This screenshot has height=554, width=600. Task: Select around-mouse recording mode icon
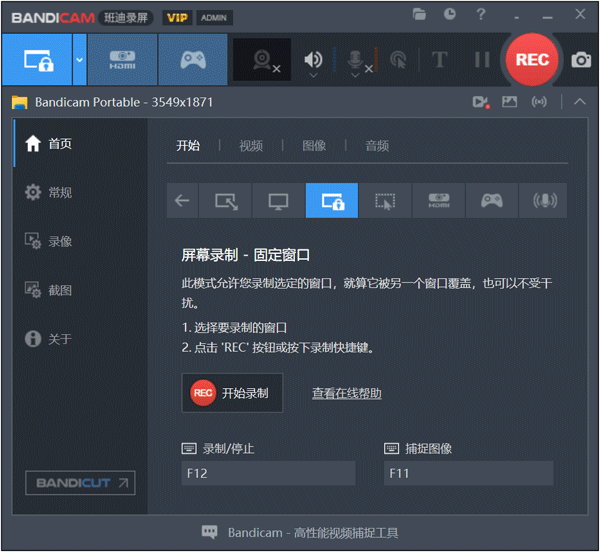(385, 200)
